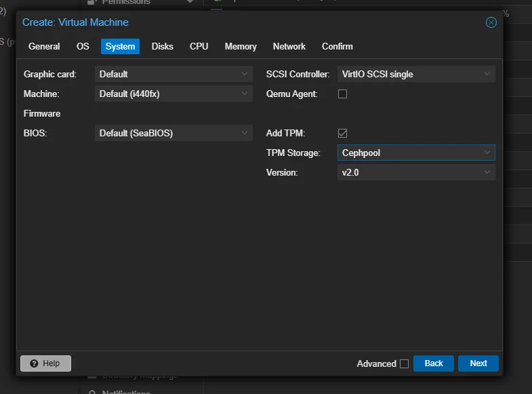532x394 pixels.
Task: Switch to the General tab
Action: pos(44,47)
